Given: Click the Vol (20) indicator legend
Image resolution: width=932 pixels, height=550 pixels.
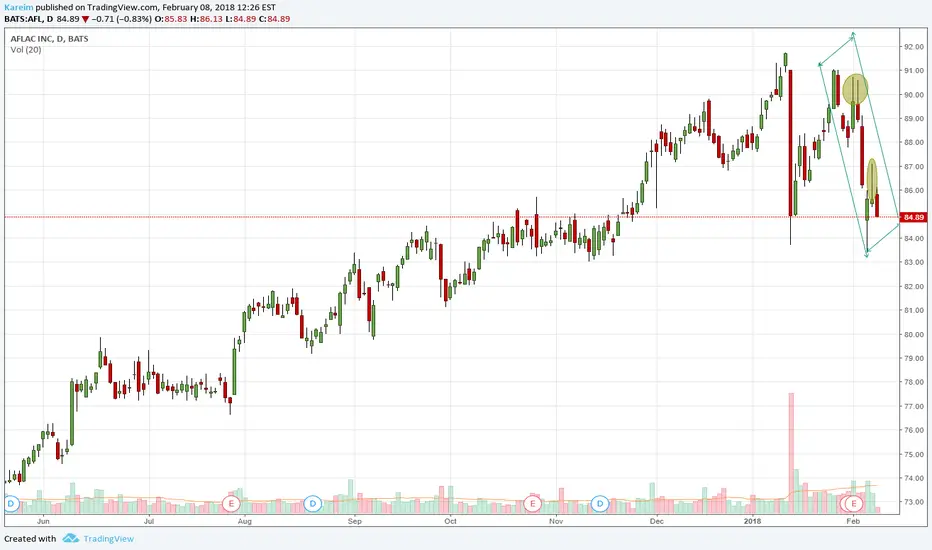Looking at the screenshot, I should (26, 50).
